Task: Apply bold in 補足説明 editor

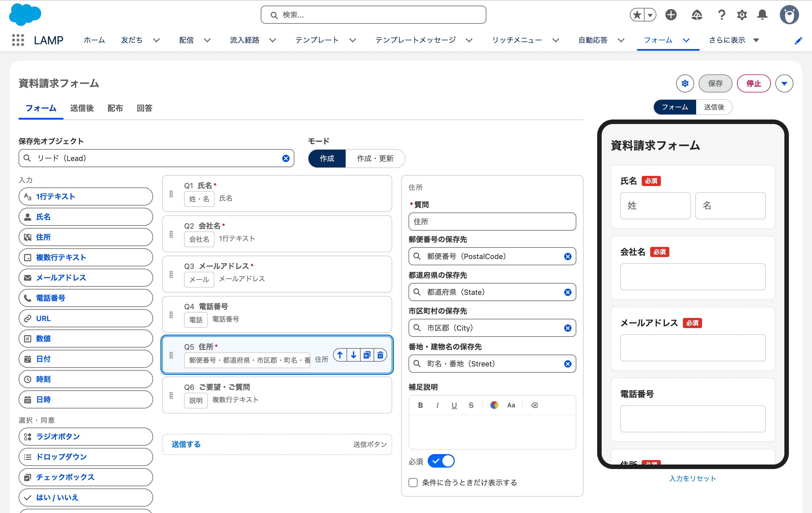Action: click(420, 405)
